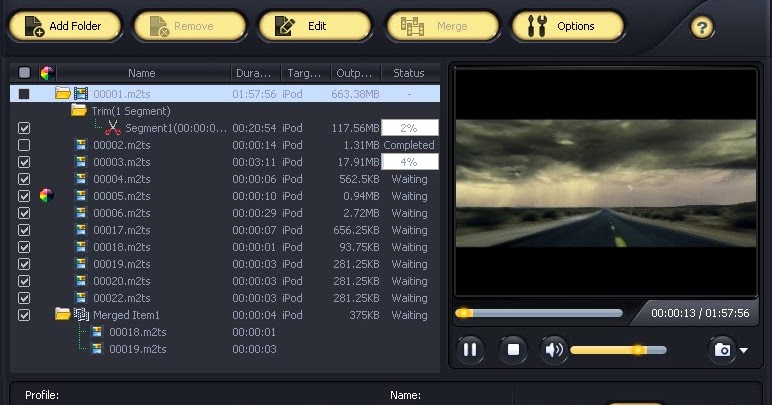This screenshot has width=772, height=405.
Task: Click the file icon of 00017.m2ts
Action: click(81, 230)
